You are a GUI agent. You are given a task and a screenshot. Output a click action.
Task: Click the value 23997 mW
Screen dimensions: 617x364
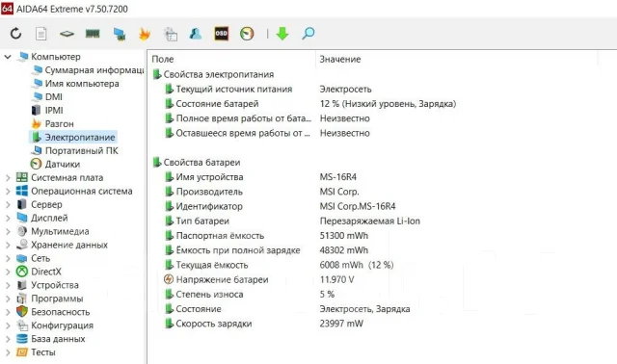[341, 324]
